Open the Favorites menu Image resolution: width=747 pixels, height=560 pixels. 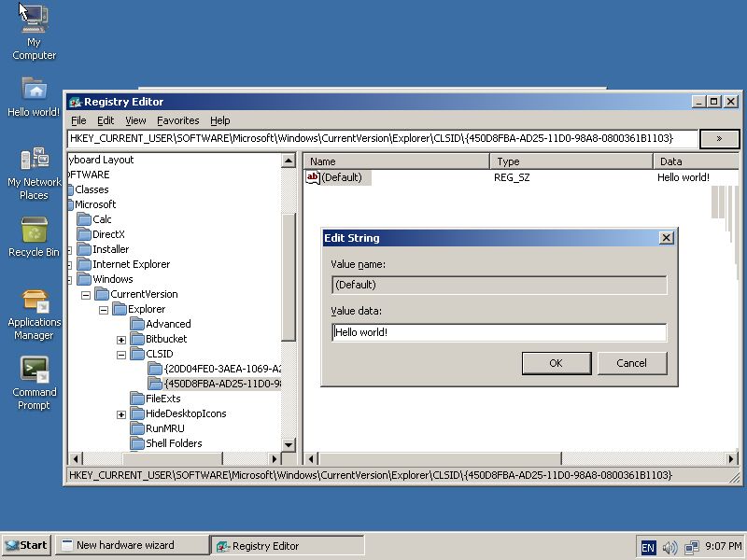point(177,120)
